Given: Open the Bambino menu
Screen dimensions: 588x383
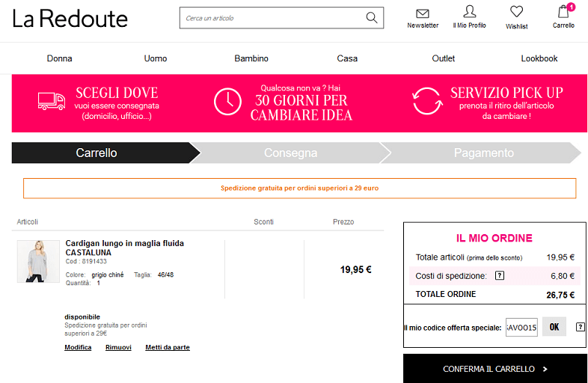Looking at the screenshot, I should click(251, 58).
